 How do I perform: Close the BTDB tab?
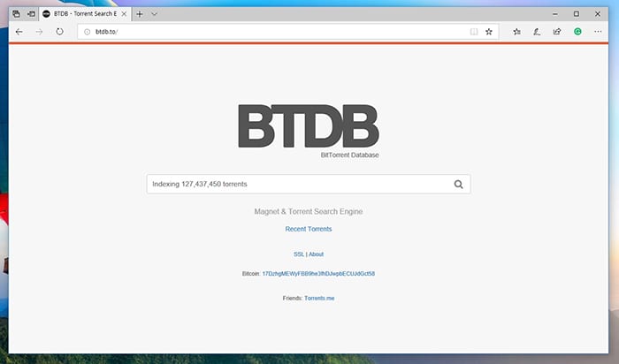[124, 14]
